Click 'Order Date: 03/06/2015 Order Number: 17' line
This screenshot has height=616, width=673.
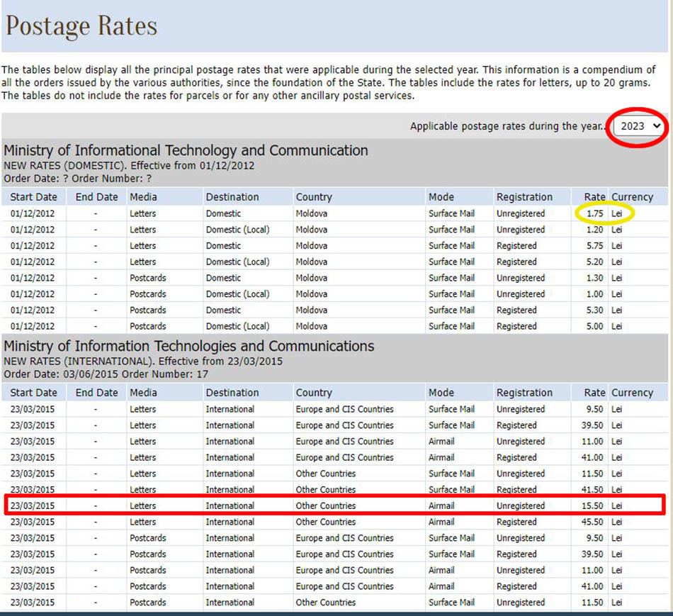(106, 374)
